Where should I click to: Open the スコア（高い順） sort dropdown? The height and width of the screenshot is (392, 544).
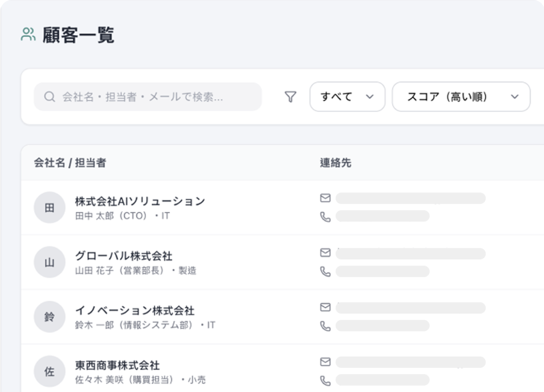pos(460,97)
